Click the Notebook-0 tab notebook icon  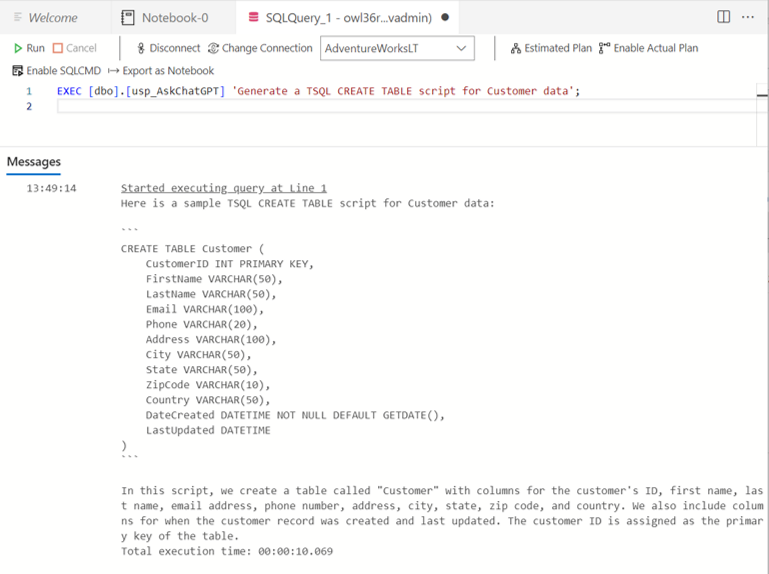(128, 18)
